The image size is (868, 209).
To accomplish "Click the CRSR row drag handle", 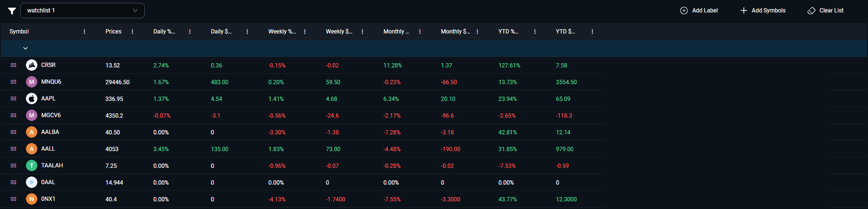I will click(x=13, y=65).
